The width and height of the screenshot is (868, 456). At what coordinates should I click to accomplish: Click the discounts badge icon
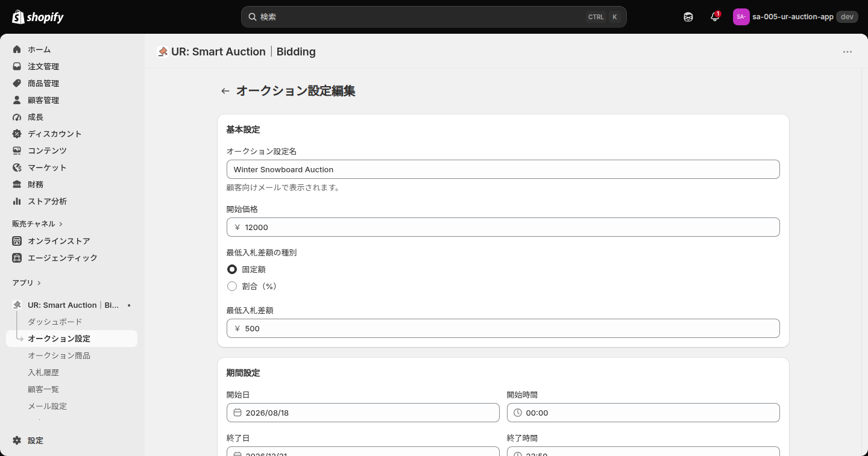[17, 134]
